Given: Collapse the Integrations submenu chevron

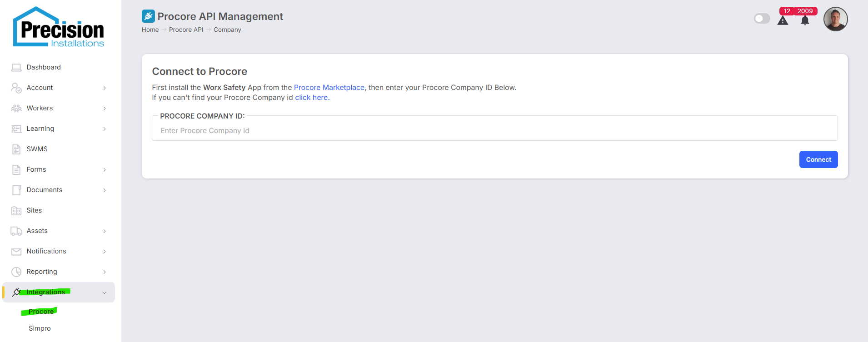Looking at the screenshot, I should point(104,292).
